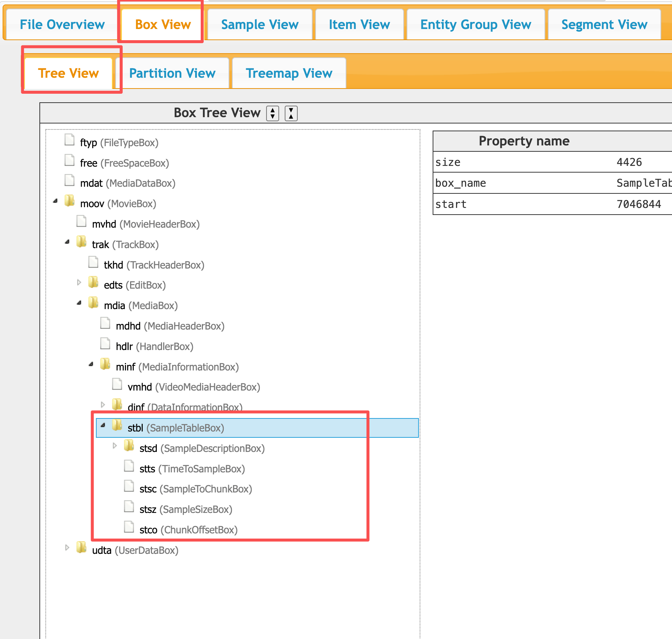Collapse the stbl SampleTableBox node

(x=103, y=425)
